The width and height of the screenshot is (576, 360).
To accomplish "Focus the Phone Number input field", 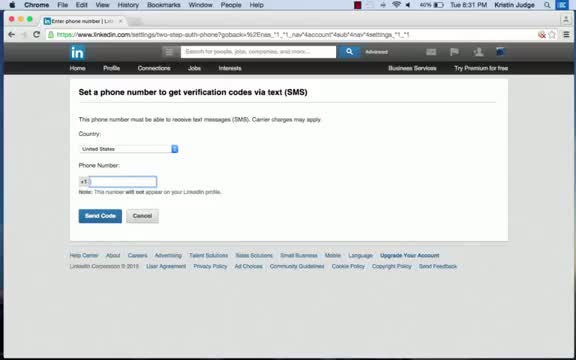I will (123, 181).
